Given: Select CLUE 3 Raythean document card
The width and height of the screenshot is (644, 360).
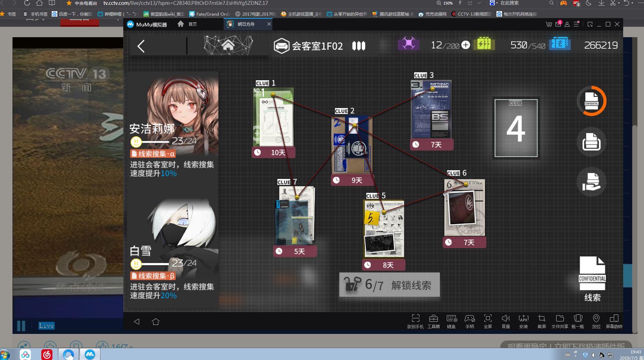Looking at the screenshot, I should 431,109.
